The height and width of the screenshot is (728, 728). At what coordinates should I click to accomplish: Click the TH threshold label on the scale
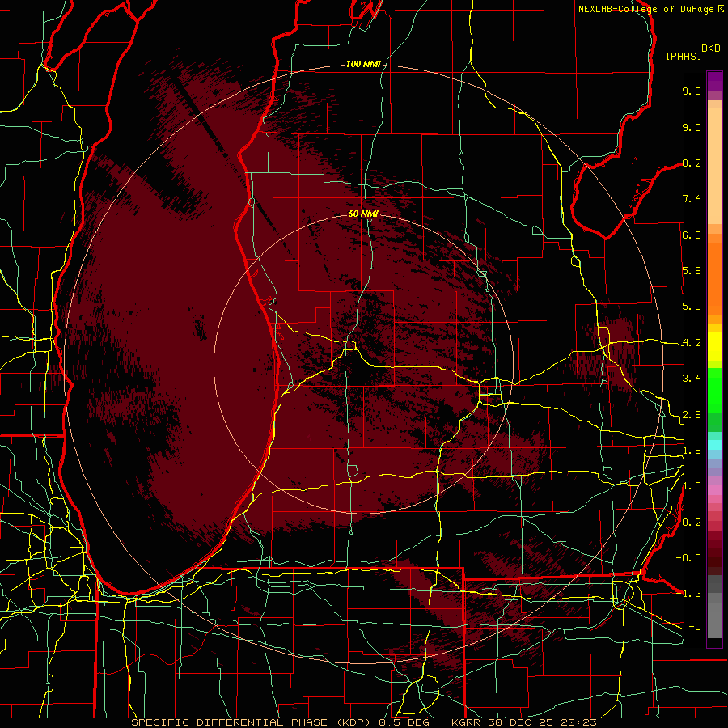[x=695, y=630]
